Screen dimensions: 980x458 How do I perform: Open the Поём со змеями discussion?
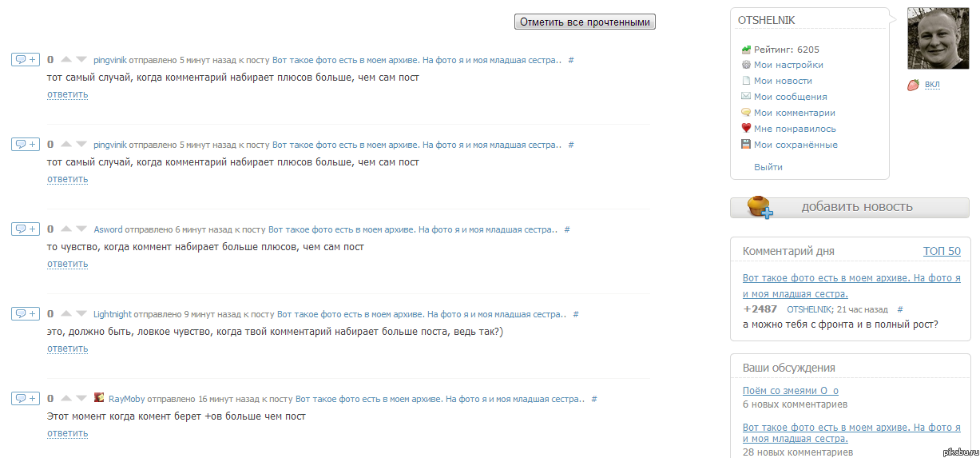[x=791, y=391]
